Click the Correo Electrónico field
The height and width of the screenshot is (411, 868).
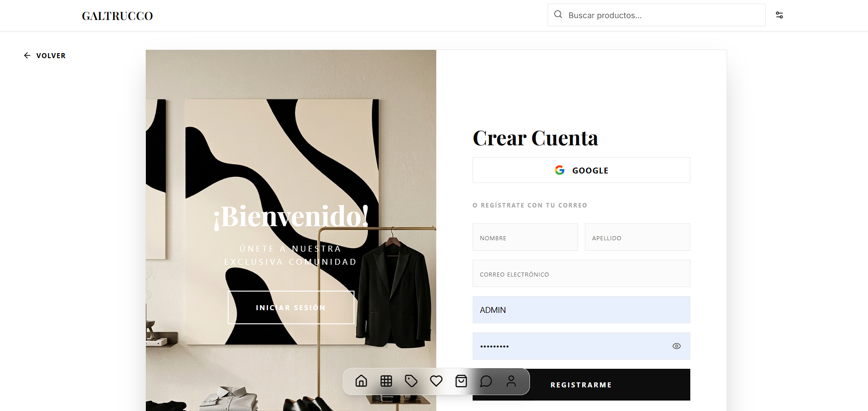coord(581,273)
